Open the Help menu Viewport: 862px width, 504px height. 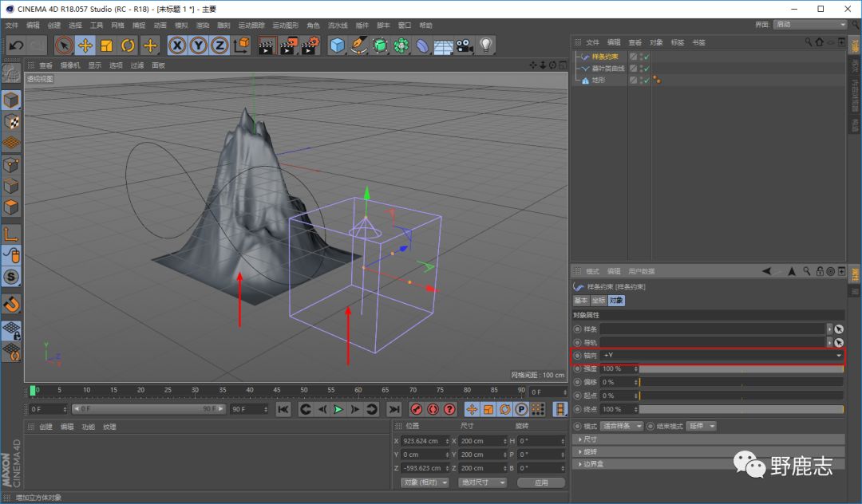tap(425, 26)
